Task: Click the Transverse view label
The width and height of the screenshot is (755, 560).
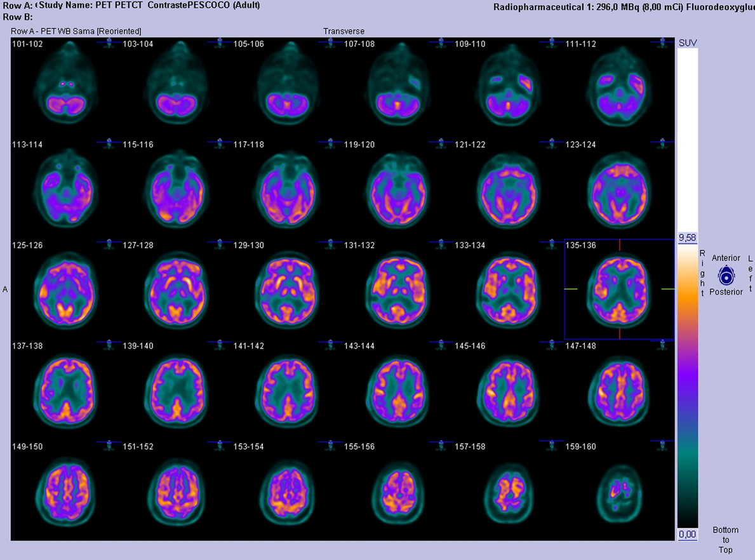Action: coord(344,31)
